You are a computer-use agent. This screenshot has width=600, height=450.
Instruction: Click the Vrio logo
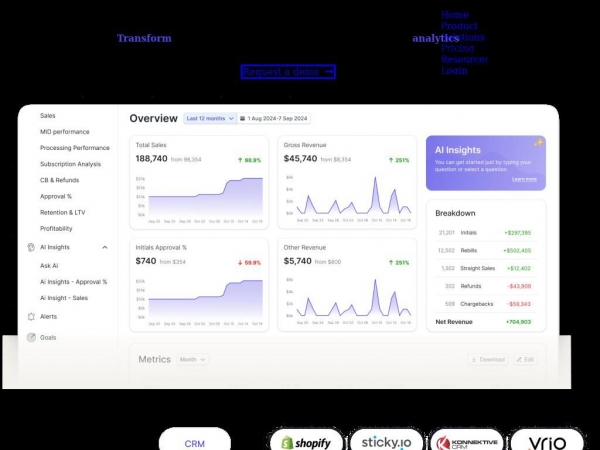(547, 442)
